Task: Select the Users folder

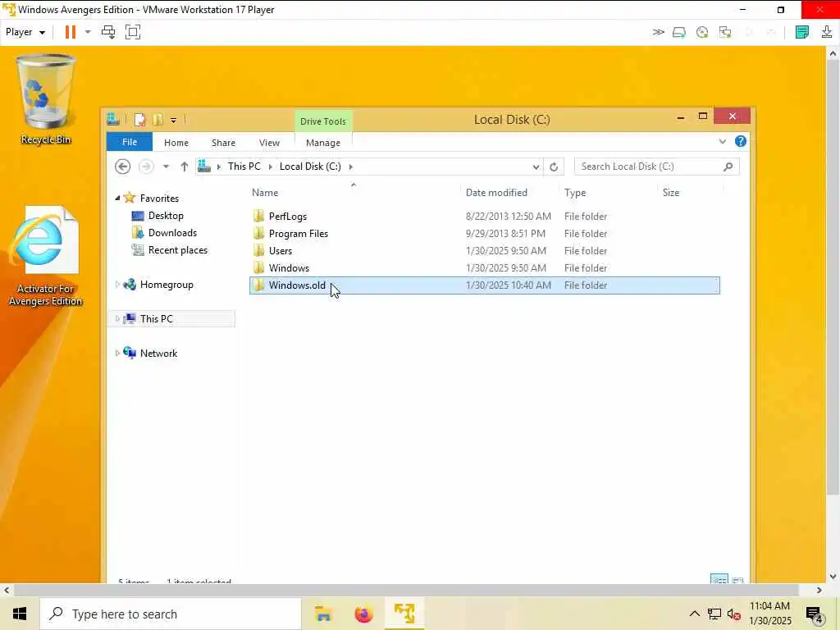Action: click(485, 251)
